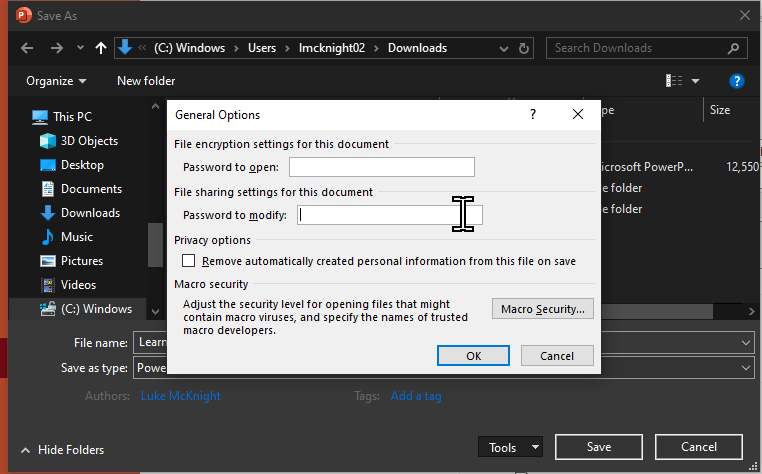Click the Add a tag link
The width and height of the screenshot is (762, 474).
[416, 396]
